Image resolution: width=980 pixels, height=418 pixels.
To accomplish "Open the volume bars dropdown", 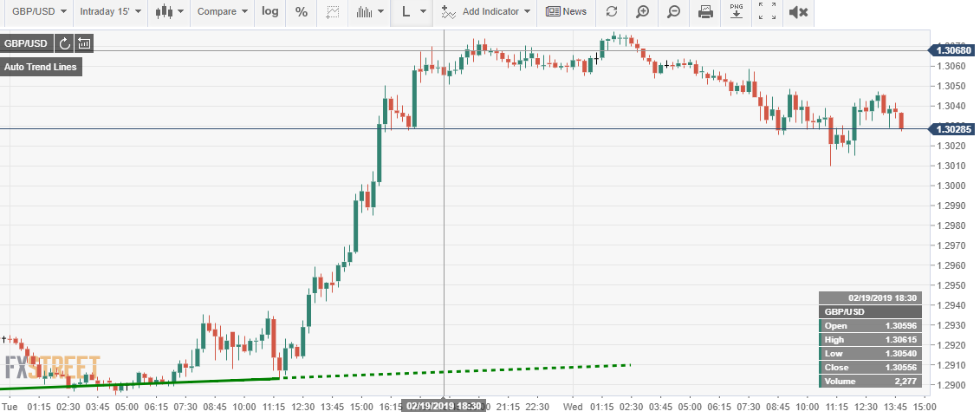I will pos(370,12).
